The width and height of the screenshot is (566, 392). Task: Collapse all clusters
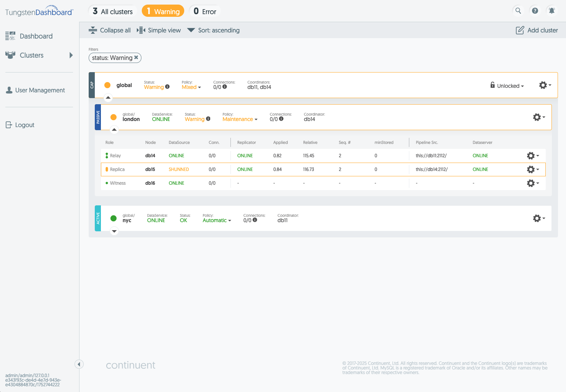tap(110, 30)
